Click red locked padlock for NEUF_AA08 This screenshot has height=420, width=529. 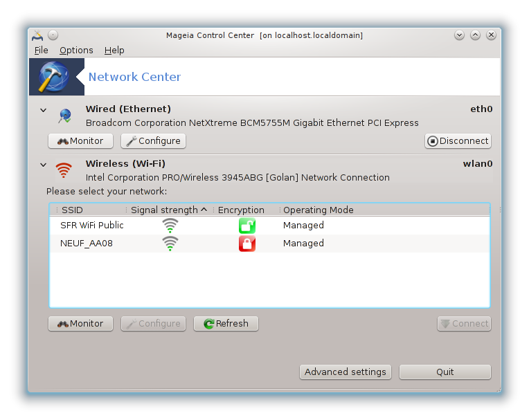[247, 244]
